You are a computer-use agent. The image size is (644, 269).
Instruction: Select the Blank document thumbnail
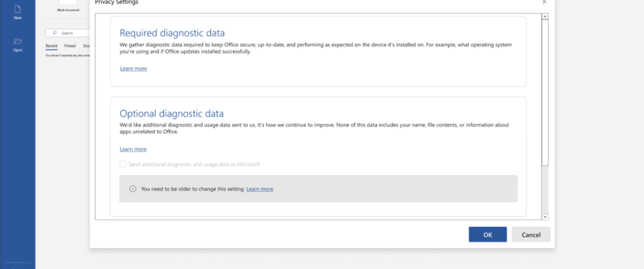click(68, 3)
